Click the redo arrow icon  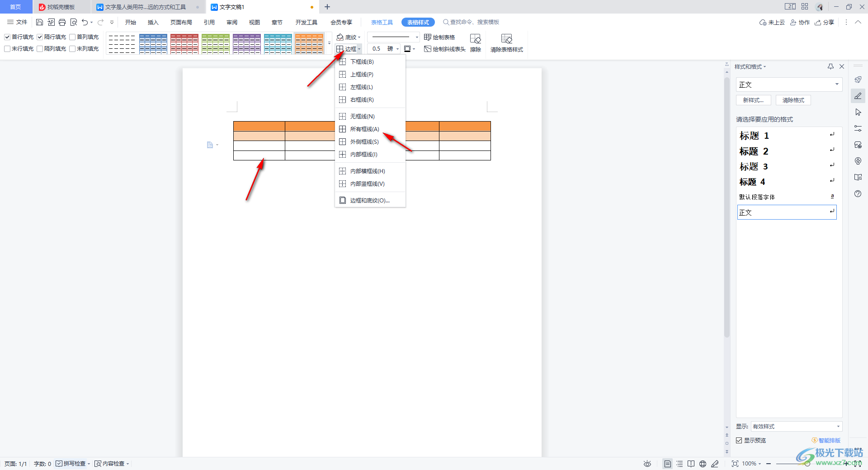point(100,22)
